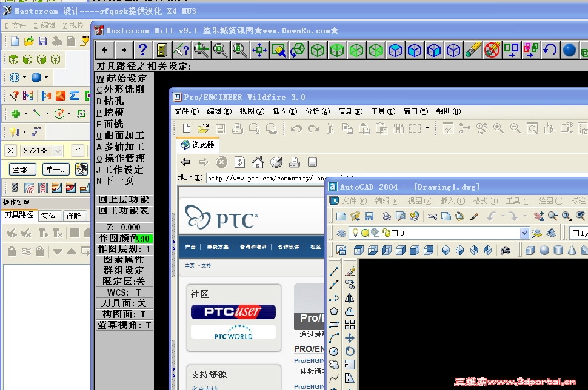Open AutoCAD Layer Properties Manager icon
This screenshot has width=588, height=390.
[x=341, y=233]
